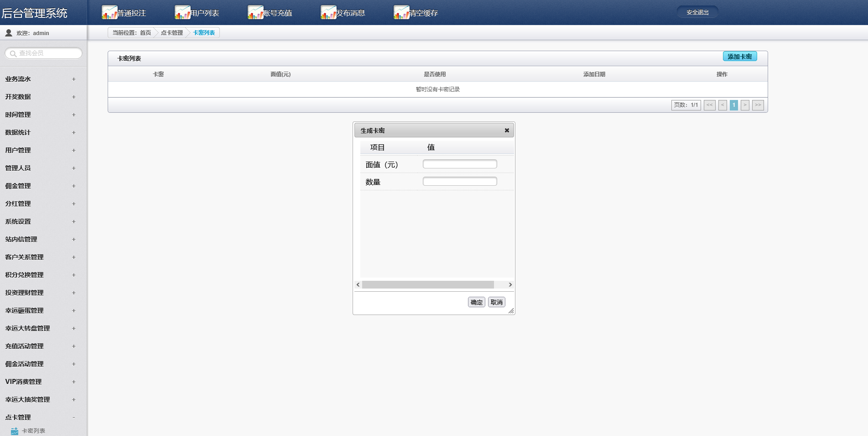Expand the 管理人员 menu
Screen dimensions: 868x436
point(73,168)
